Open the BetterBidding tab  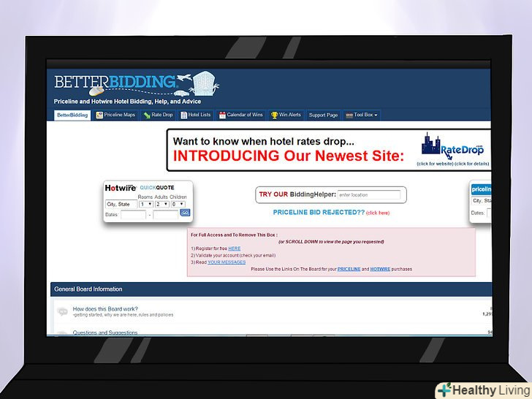pos(72,115)
